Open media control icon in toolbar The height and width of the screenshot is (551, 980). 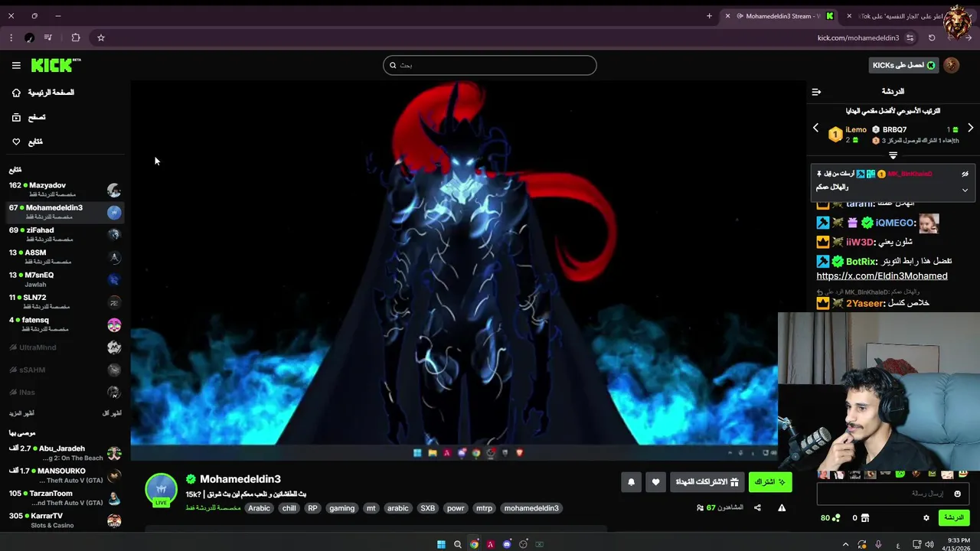point(48,37)
